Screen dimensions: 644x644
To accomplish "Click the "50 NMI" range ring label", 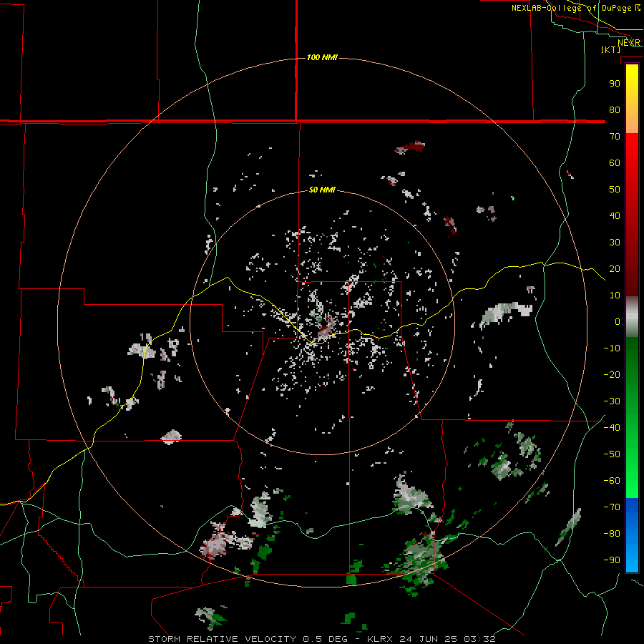I will click(322, 190).
